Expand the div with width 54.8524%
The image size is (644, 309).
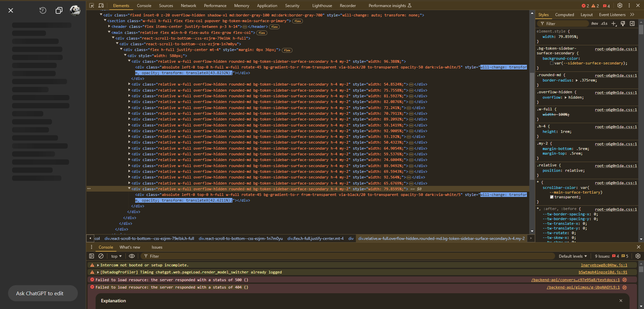(129, 84)
